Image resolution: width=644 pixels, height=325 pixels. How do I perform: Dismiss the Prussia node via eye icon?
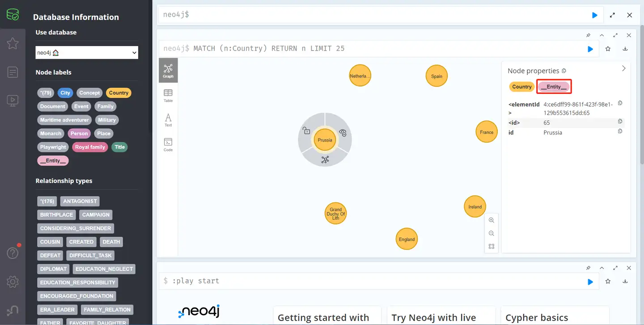(343, 132)
